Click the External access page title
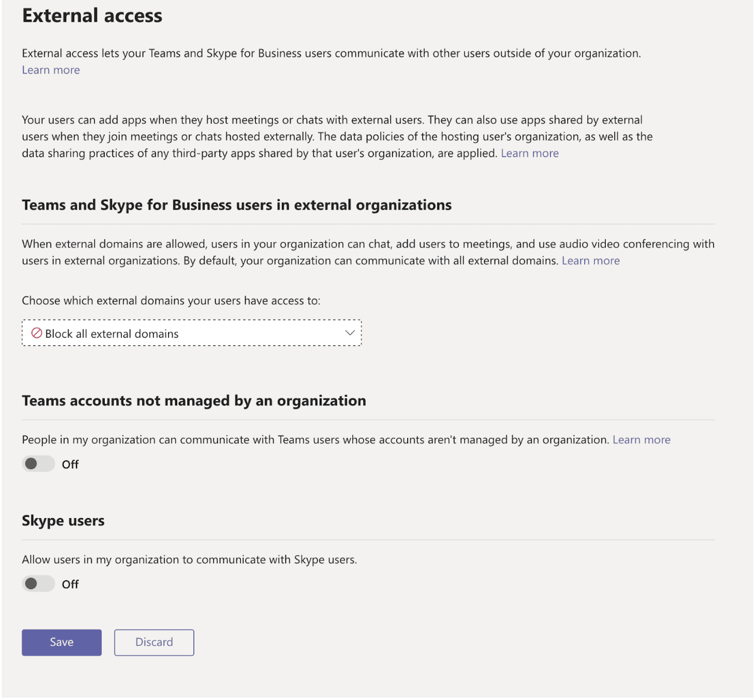Viewport: 754px width, 700px height. pyautogui.click(x=92, y=16)
